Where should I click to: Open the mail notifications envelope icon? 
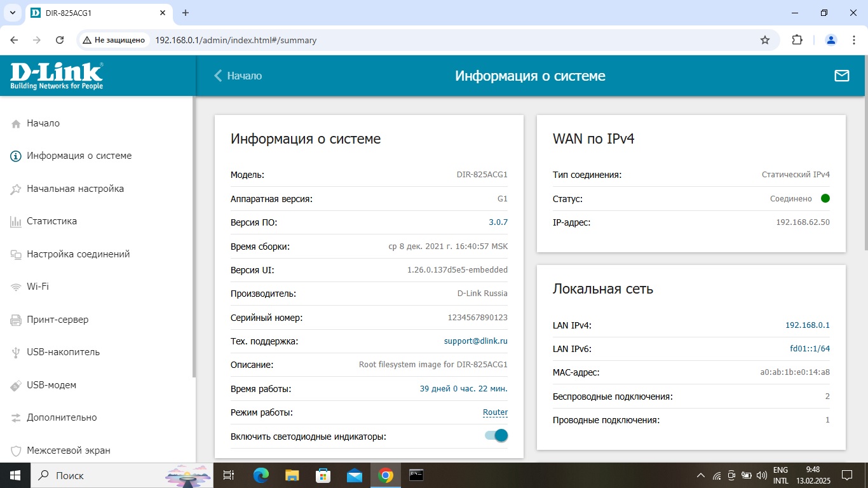[841, 76]
